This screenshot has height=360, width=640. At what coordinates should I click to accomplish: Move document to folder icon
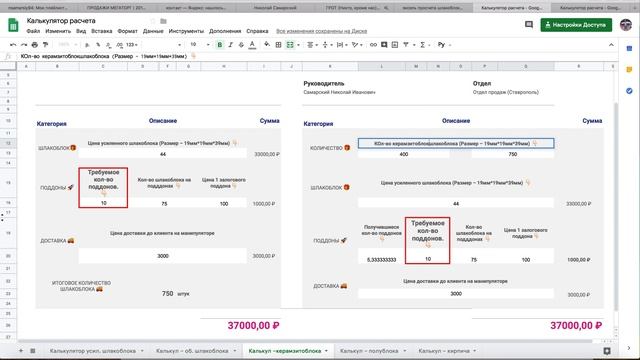(x=163, y=21)
